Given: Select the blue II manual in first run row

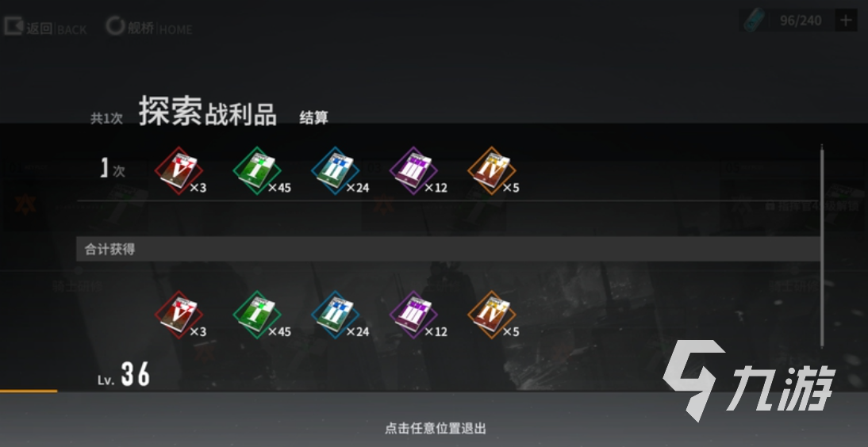Looking at the screenshot, I should coord(335,170).
